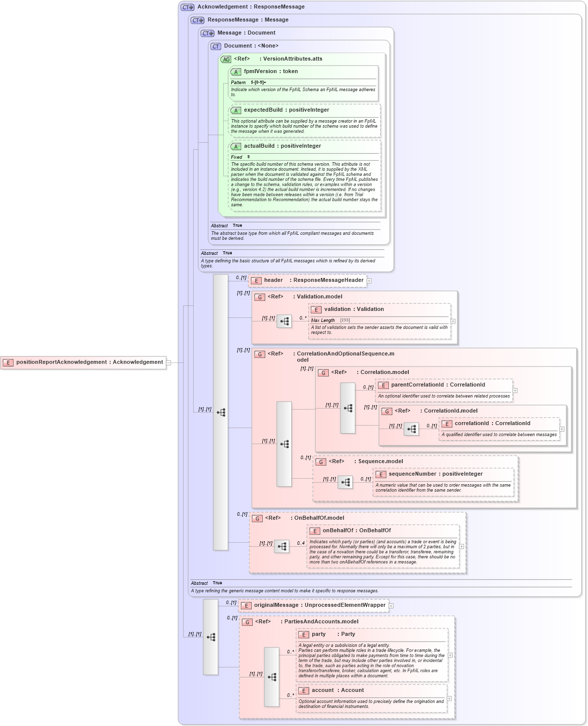Screen dimensions: 588x726
Task: Click the Acknowledgement sequence compositor near originalMessage
Action: click(211, 637)
